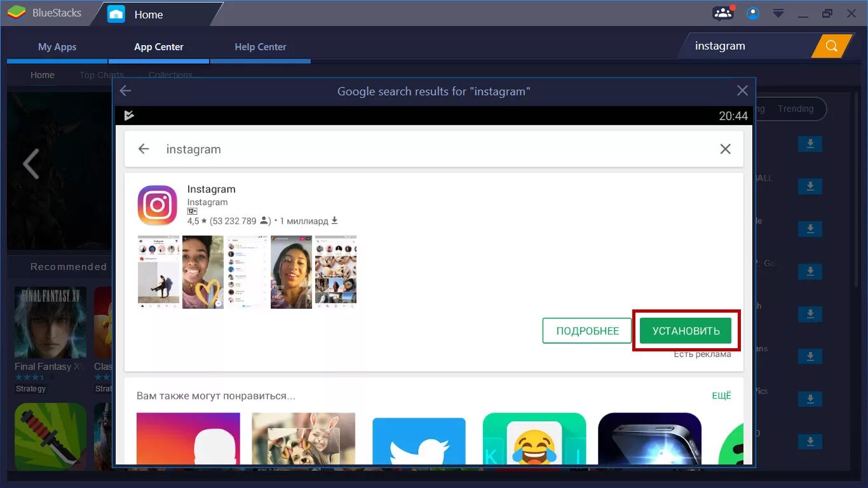The image size is (868, 488).
Task: Click download arrow beside row ending ALL
Action: 810,187
